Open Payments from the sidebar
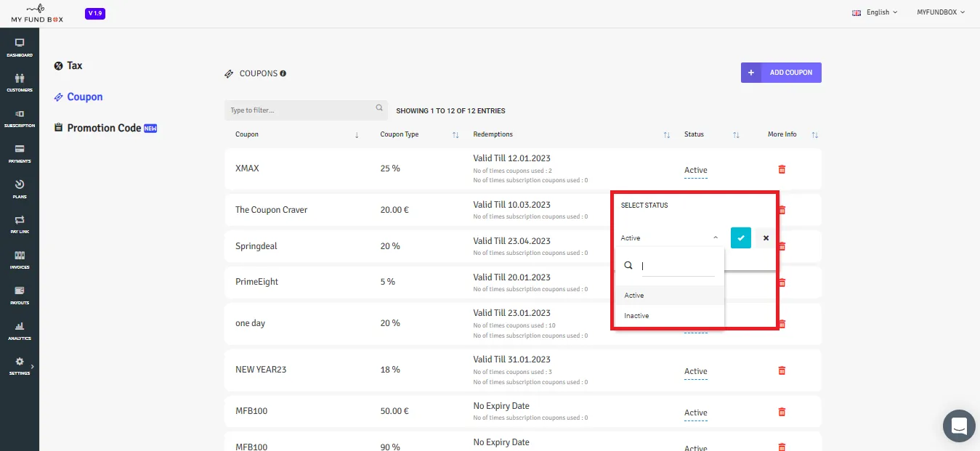This screenshot has width=980, height=451. pos(20,153)
